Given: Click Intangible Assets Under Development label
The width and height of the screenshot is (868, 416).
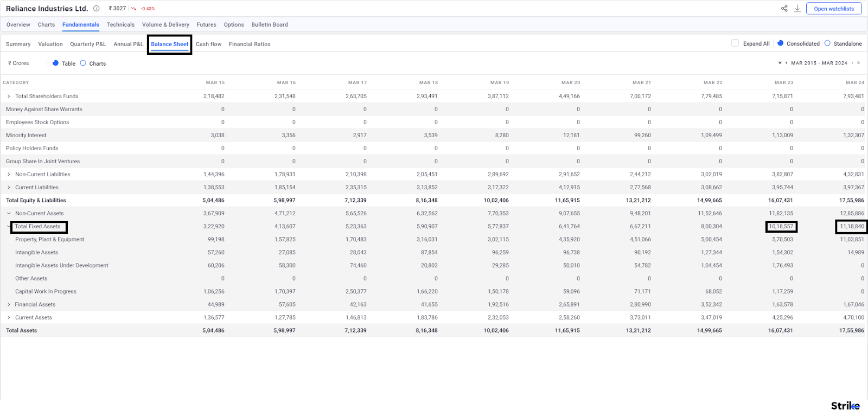Looking at the screenshot, I should [x=62, y=265].
